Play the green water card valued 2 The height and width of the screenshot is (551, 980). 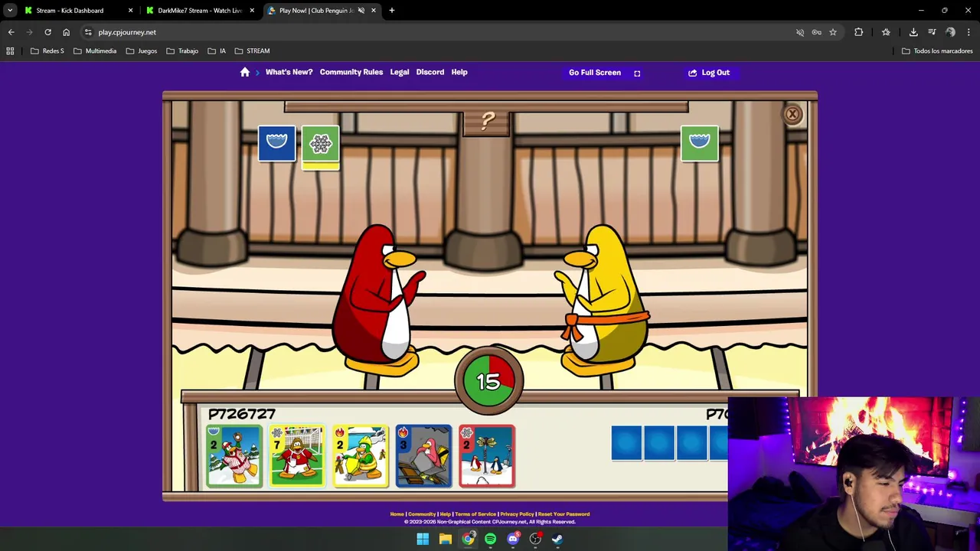click(234, 456)
